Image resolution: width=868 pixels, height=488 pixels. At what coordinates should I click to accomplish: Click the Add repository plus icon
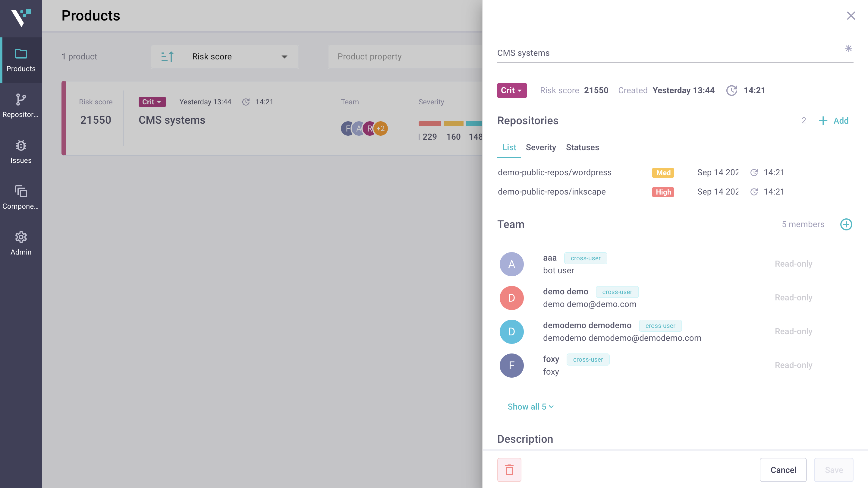[823, 121]
